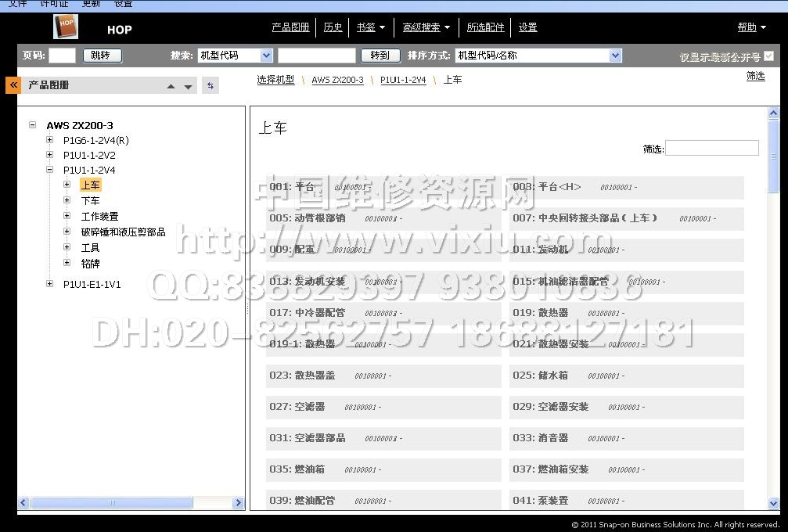Screen dimensions: 788x532
Task: Click the 筛选 filter input field
Action: click(711, 148)
